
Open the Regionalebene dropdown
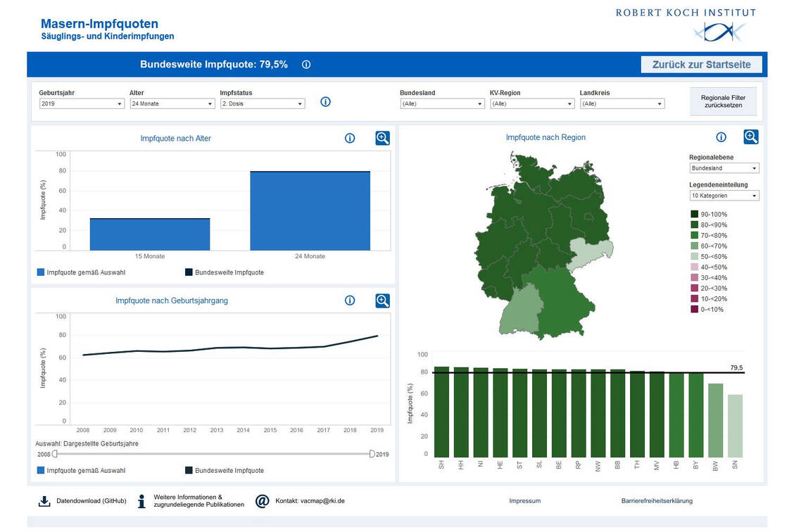pos(724,168)
